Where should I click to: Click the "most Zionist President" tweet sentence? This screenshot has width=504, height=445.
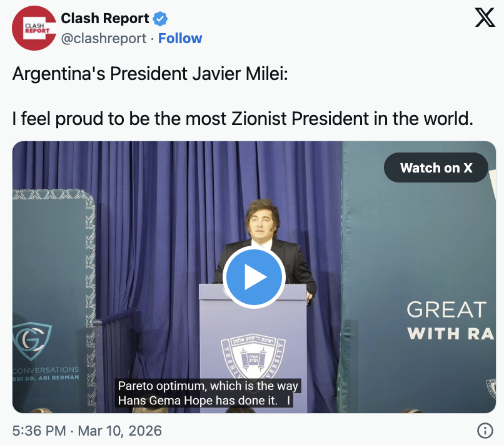click(243, 118)
